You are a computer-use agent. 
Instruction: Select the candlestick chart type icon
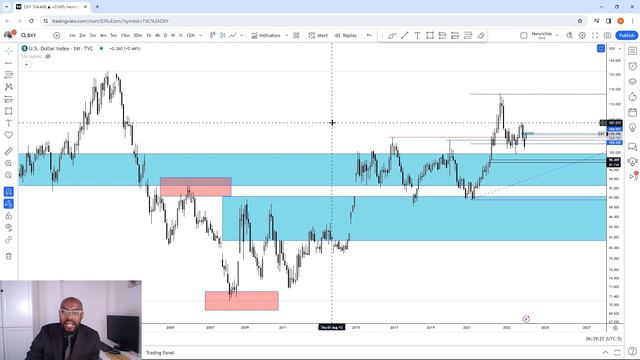222,36
